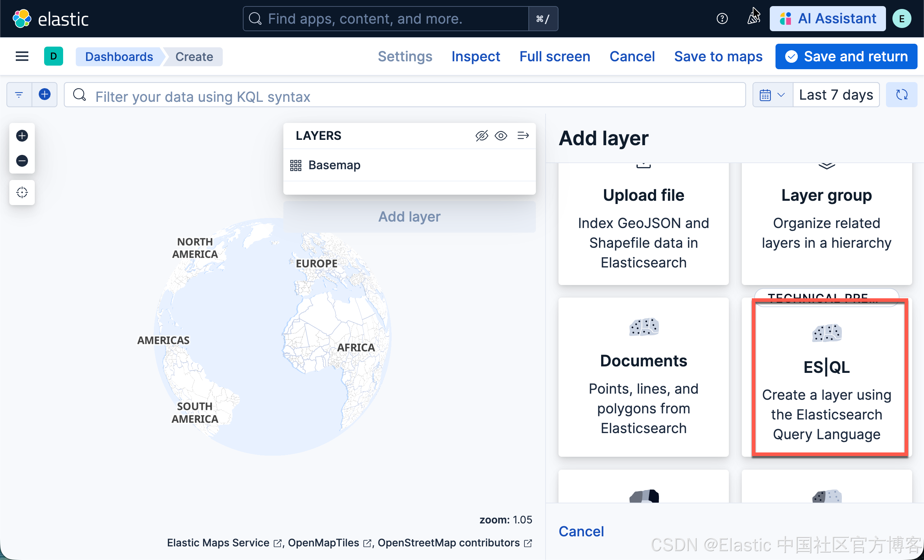Screen dimensions: 924x560
Task: Click the map zoom out button
Action: pos(22,161)
